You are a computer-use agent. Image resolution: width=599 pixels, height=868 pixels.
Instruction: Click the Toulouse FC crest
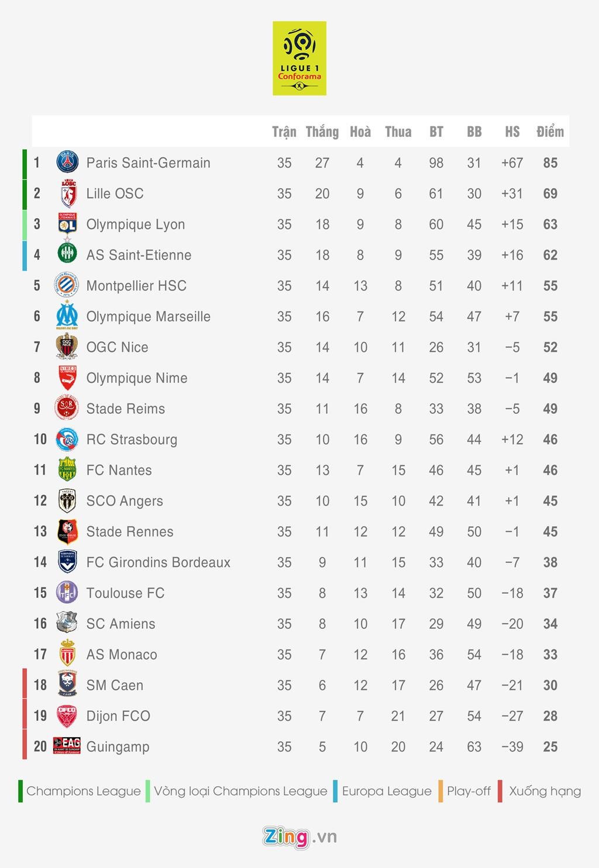[x=67, y=593]
